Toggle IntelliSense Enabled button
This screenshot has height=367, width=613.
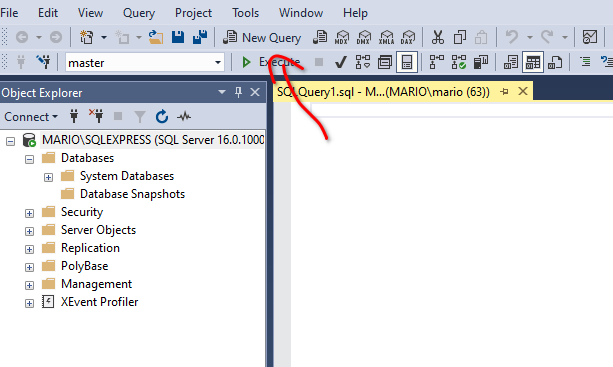coord(407,62)
